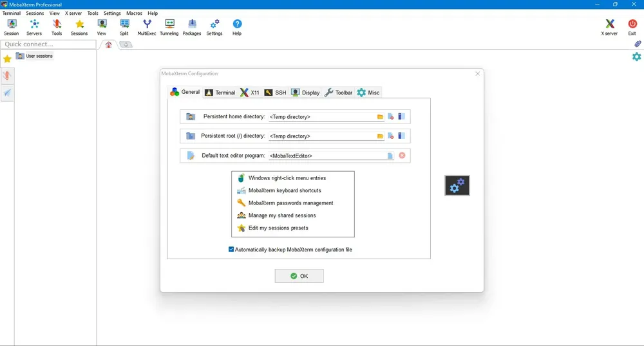The image size is (644, 346).
Task: Open the Session toolbar button
Action: point(12,28)
